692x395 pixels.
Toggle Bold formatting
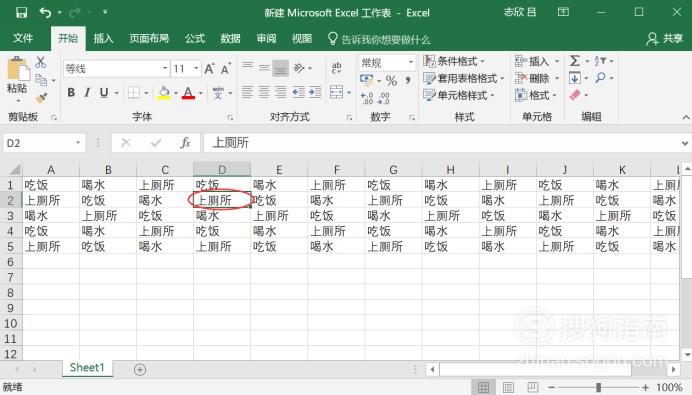pos(71,93)
